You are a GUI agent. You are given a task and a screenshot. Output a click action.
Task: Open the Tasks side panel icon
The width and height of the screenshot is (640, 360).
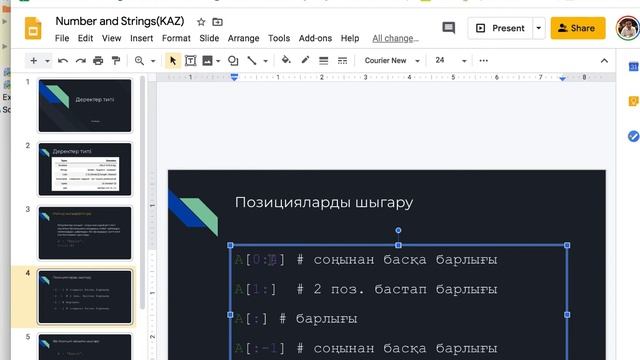point(633,136)
